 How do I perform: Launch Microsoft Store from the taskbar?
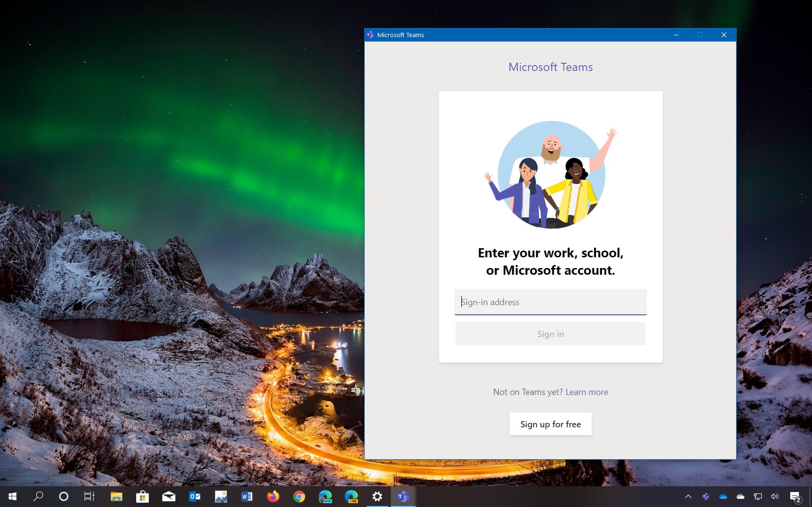pos(142,496)
